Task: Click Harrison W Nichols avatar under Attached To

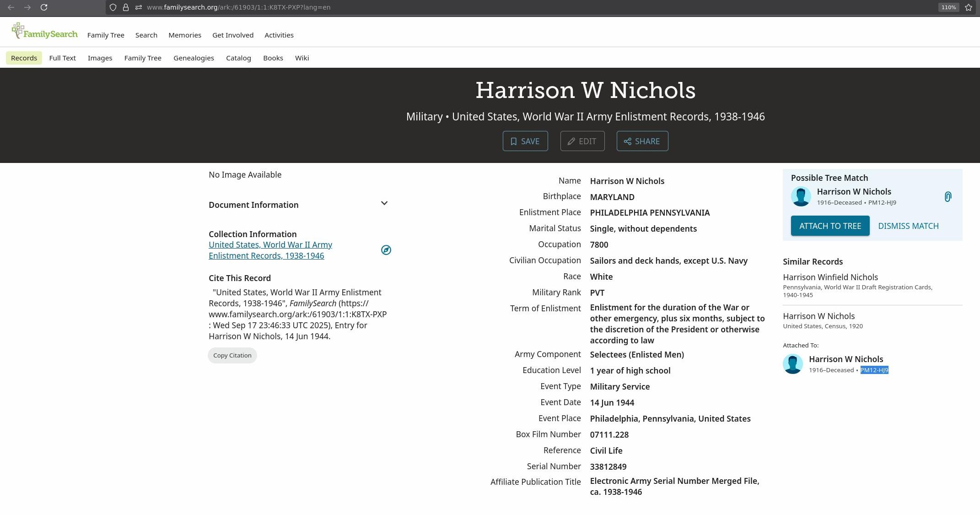Action: [x=793, y=364]
